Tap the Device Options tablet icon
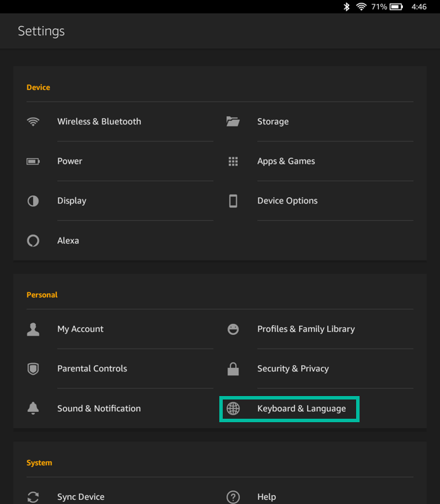This screenshot has width=440, height=504. 233,201
